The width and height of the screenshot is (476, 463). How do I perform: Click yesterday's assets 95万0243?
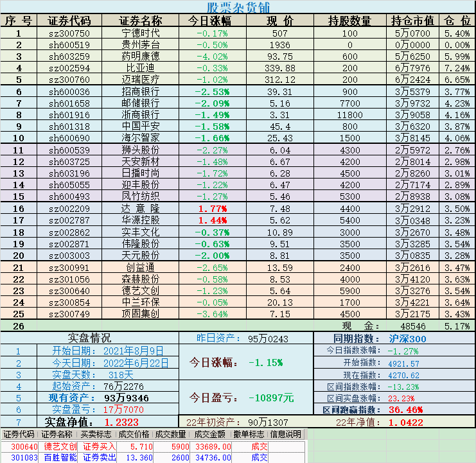268,338
